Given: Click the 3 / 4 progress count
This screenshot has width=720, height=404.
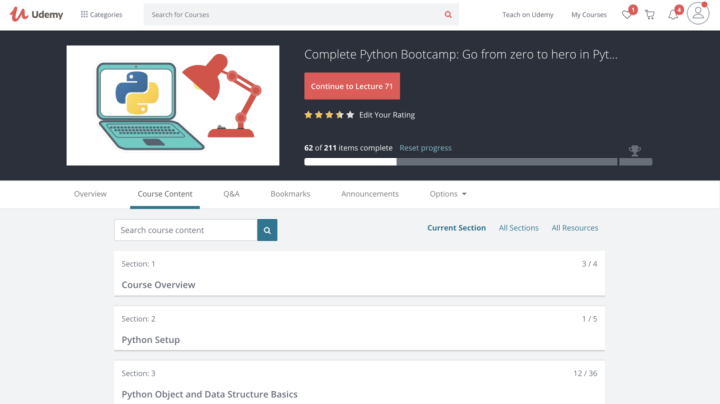Looking at the screenshot, I should [590, 264].
